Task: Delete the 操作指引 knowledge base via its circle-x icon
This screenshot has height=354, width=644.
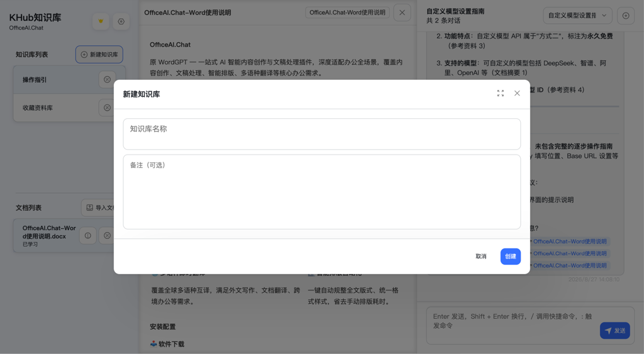Action: (107, 80)
